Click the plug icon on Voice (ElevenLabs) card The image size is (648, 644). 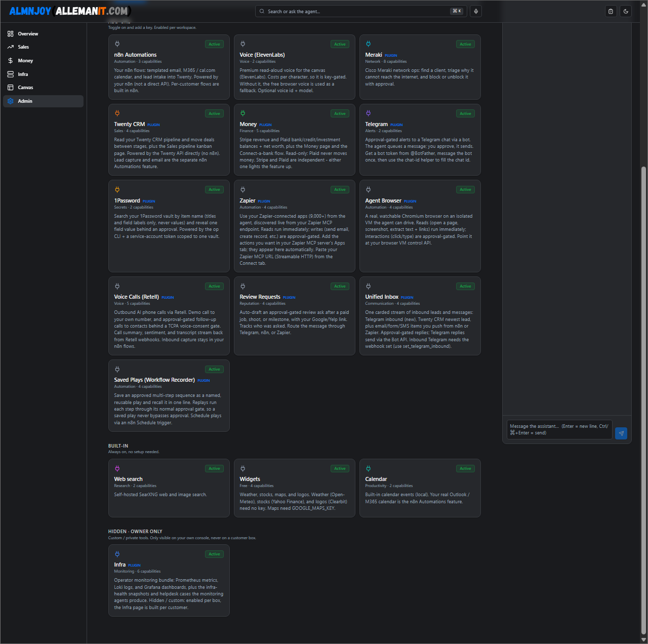242,44
